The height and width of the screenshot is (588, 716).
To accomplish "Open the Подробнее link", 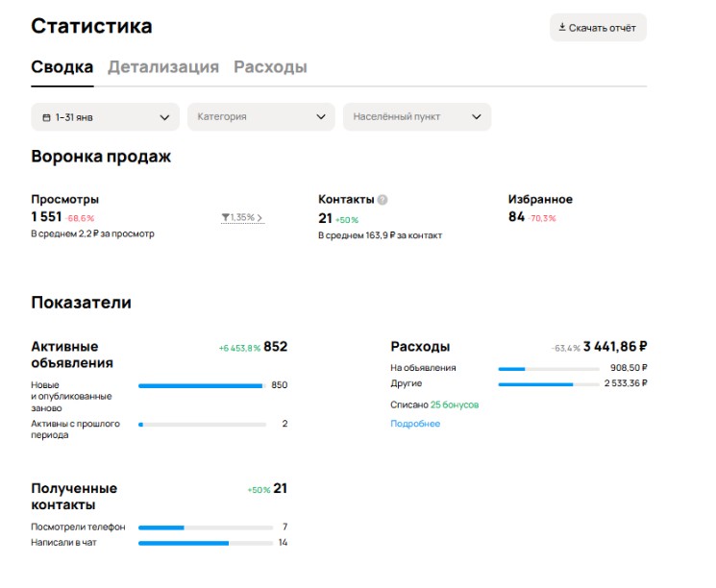I will click(x=415, y=424).
